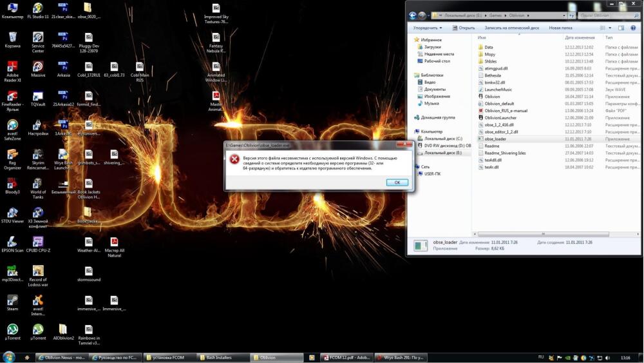The image size is (644, 363).
Task: Sort files by Имя column header
Action: (482, 37)
